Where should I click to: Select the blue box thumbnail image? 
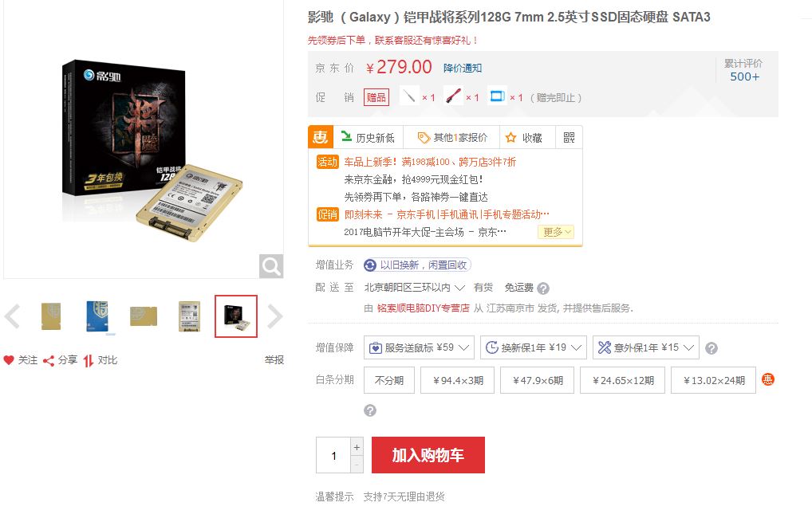point(97,316)
